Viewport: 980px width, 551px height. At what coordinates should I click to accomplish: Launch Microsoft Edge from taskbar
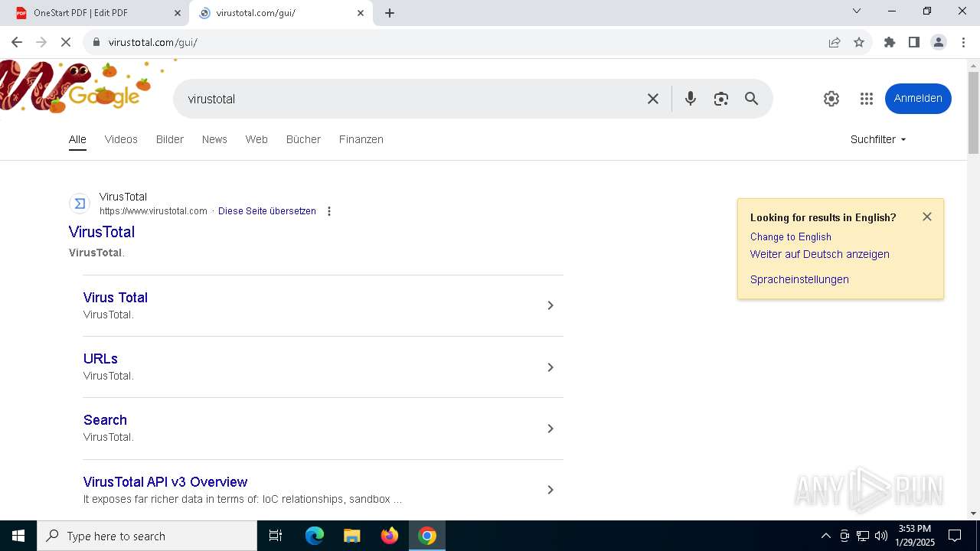(x=315, y=536)
